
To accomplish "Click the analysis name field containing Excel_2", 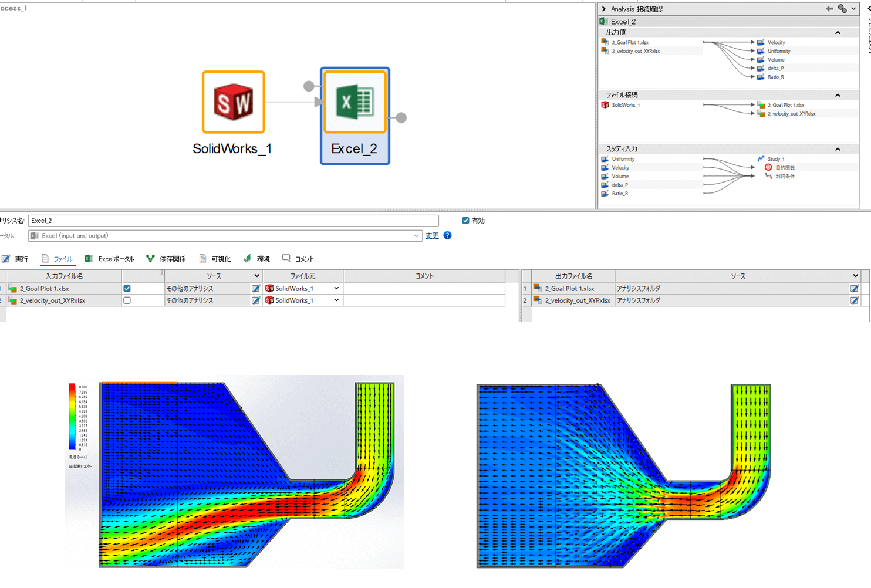I will [x=234, y=221].
